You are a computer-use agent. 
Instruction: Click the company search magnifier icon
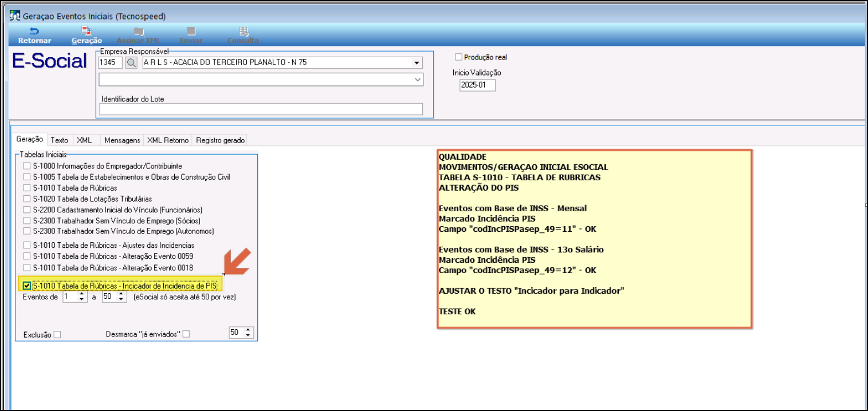[x=132, y=62]
